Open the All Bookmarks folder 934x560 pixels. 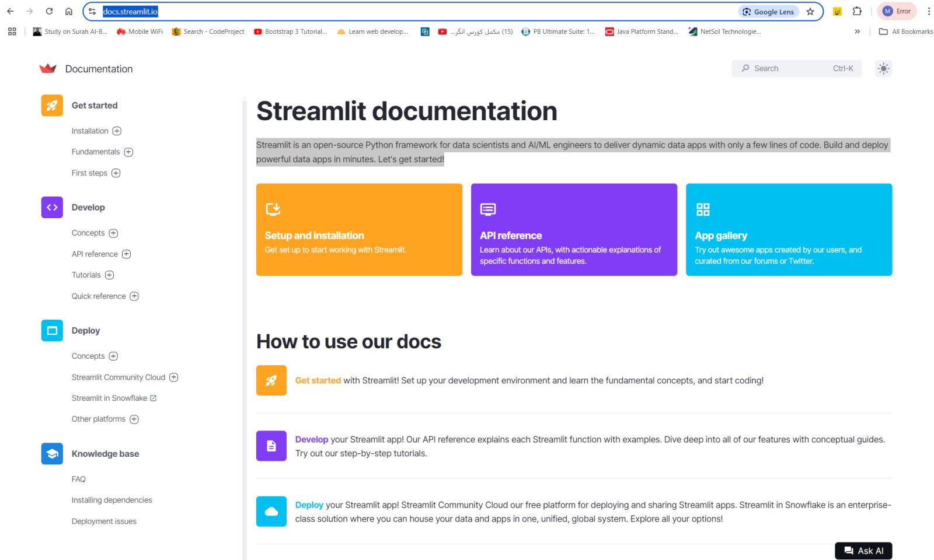click(905, 32)
